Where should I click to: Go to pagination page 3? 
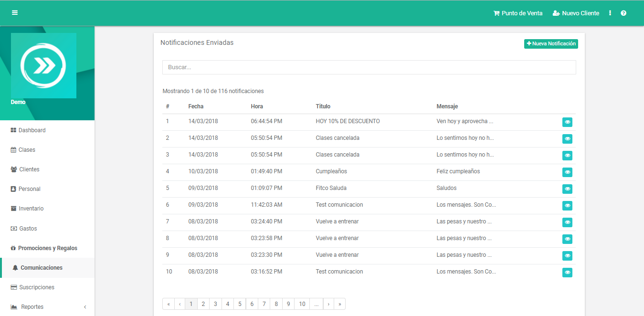click(216, 304)
